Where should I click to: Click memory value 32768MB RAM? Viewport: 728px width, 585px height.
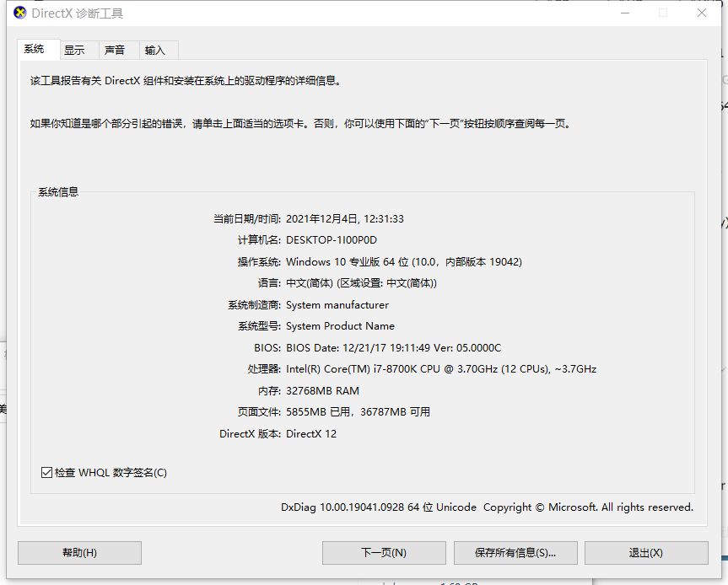pyautogui.click(x=323, y=390)
